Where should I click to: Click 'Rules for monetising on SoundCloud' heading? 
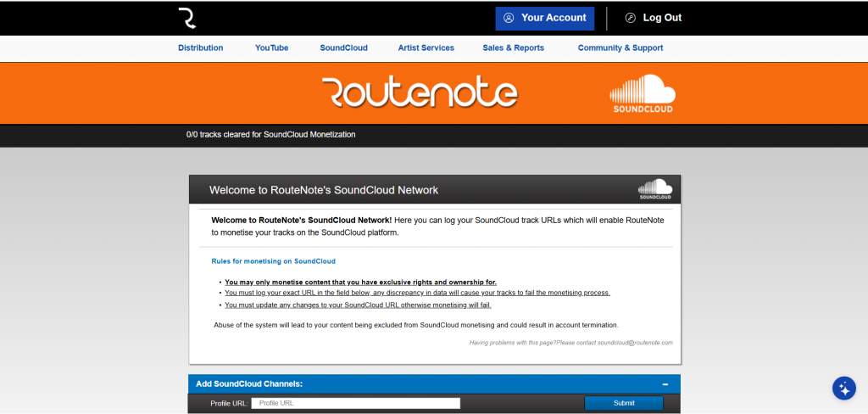pyautogui.click(x=274, y=261)
